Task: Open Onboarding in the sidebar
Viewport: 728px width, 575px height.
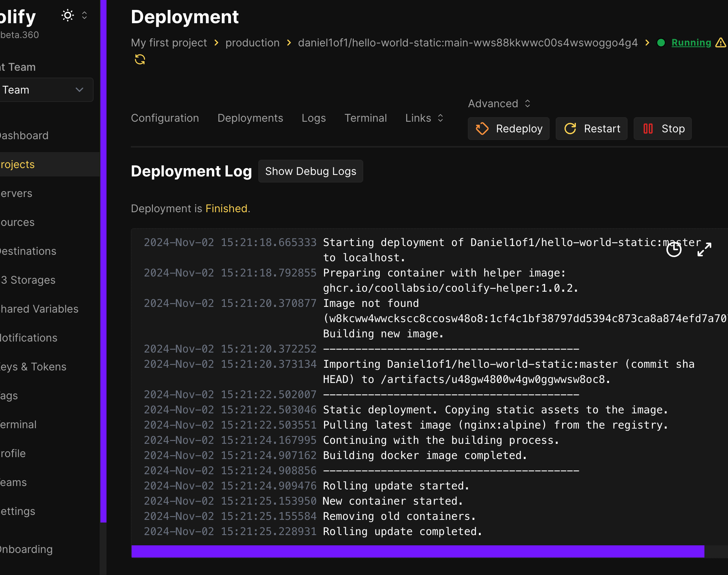Action: [x=26, y=549]
